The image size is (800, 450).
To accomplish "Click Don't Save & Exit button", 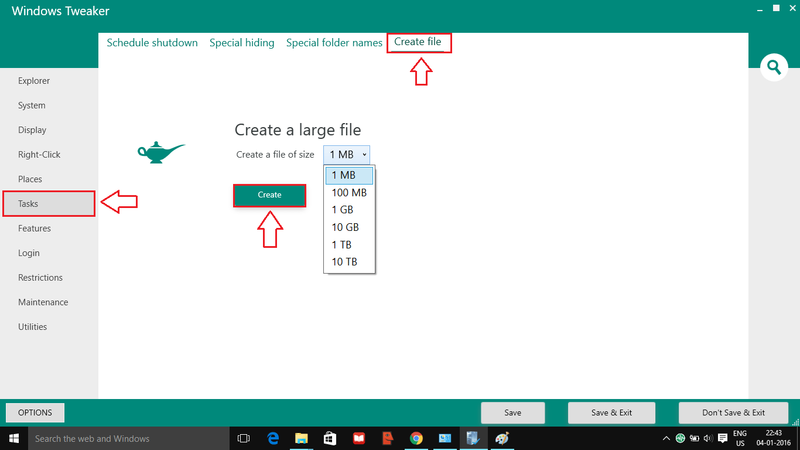I will pyautogui.click(x=733, y=413).
